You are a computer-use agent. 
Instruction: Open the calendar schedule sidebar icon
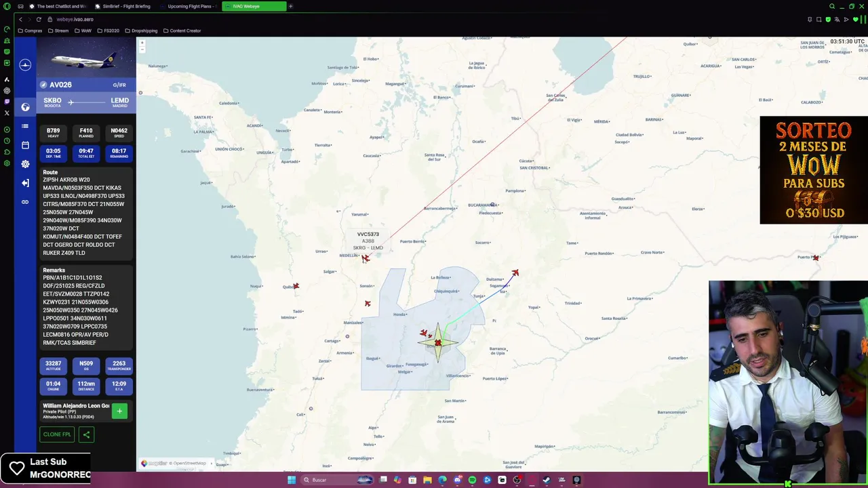tap(25, 145)
